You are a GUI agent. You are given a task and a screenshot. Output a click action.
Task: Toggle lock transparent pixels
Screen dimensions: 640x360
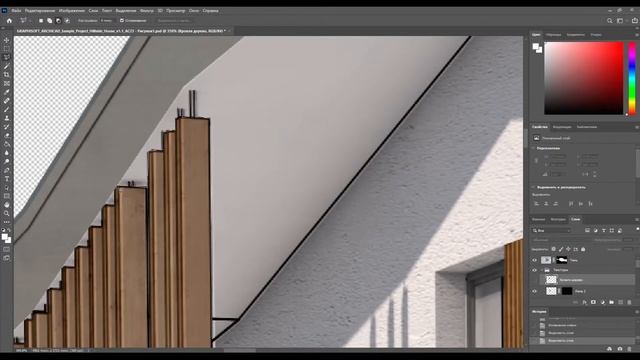click(553, 249)
